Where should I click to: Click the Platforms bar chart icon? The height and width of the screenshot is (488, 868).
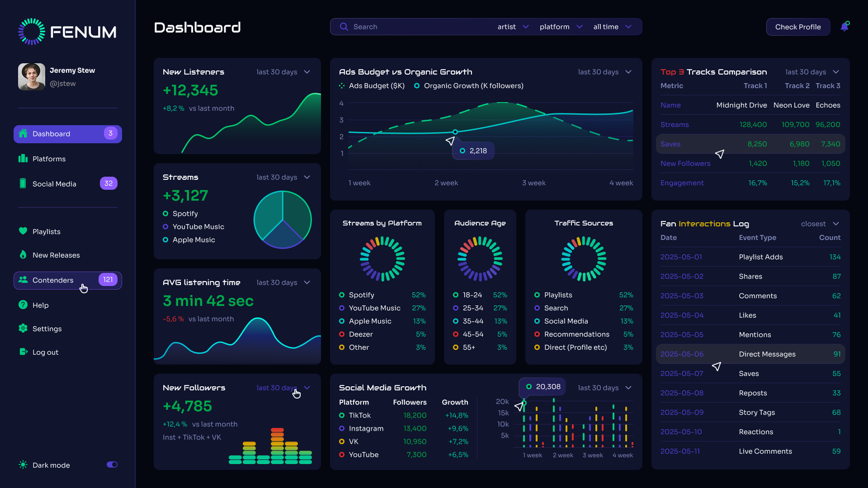(23, 159)
